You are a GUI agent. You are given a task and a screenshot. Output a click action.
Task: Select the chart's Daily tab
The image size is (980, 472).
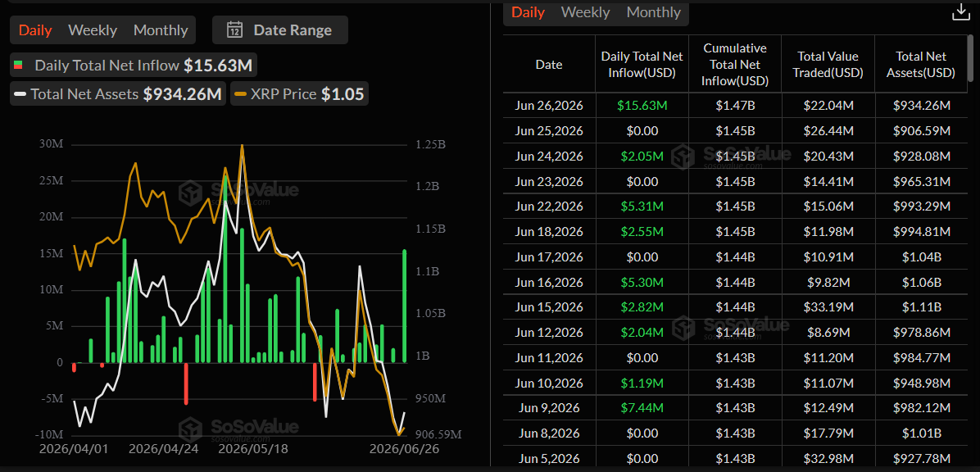[35, 30]
